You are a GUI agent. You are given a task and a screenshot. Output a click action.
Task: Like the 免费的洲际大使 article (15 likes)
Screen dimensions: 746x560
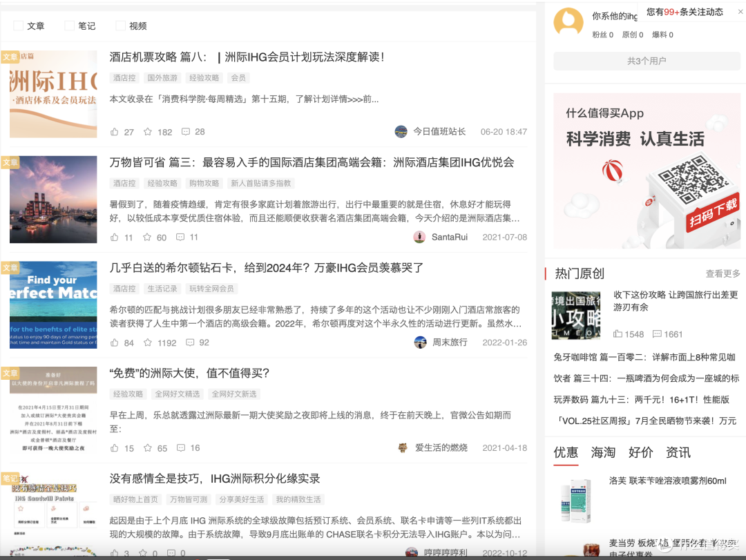[115, 447]
